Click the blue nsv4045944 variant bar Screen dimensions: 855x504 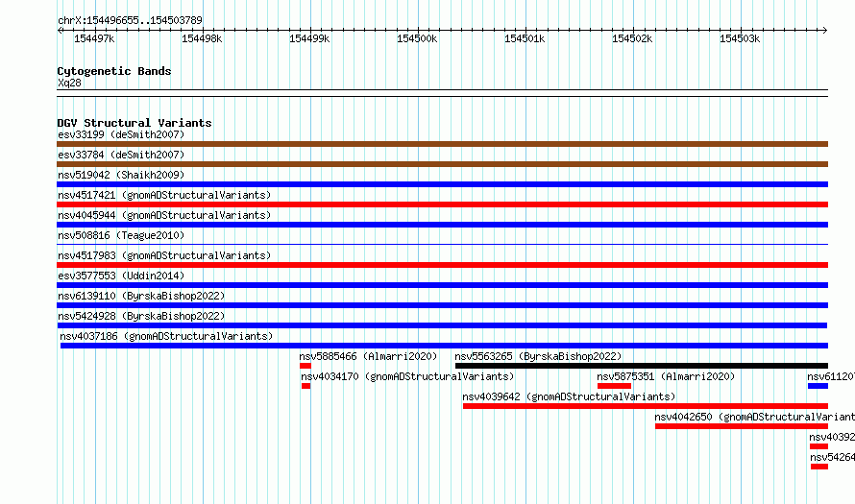click(x=442, y=225)
